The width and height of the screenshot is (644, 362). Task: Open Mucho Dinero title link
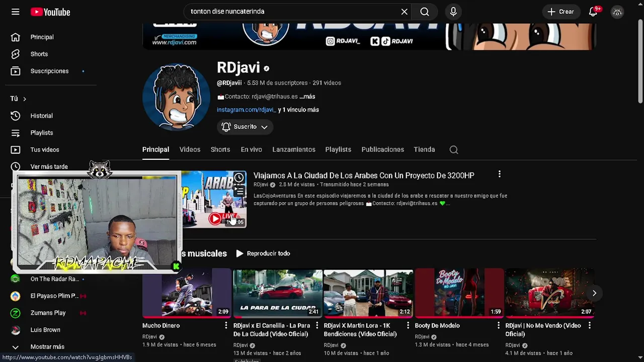[161, 326]
